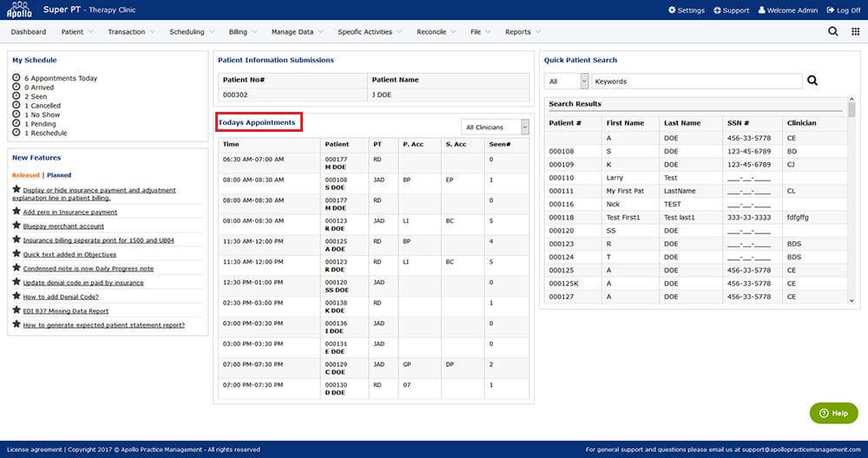Open How to generate expected patient statement report link
This screenshot has height=458, width=868.
pos(104,324)
